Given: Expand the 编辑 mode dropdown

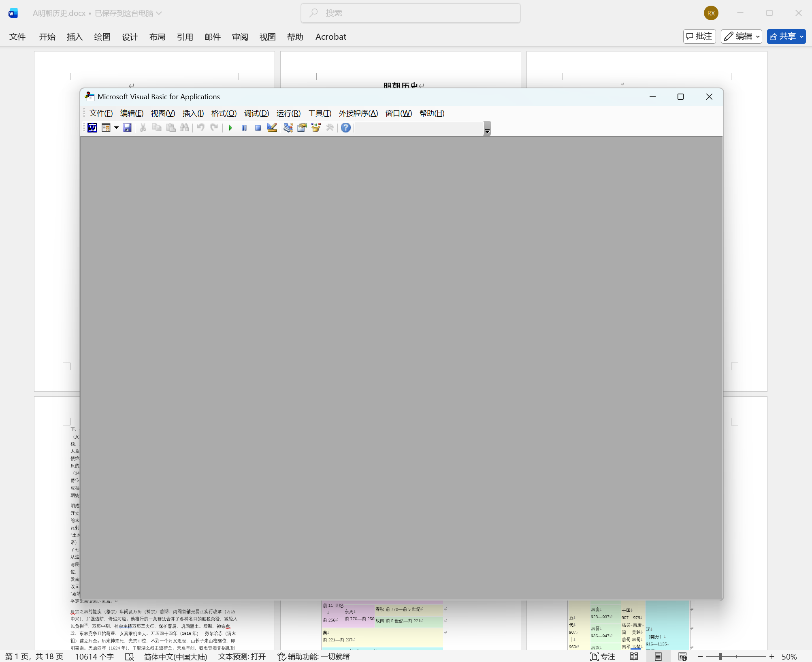Looking at the screenshot, I should click(758, 36).
